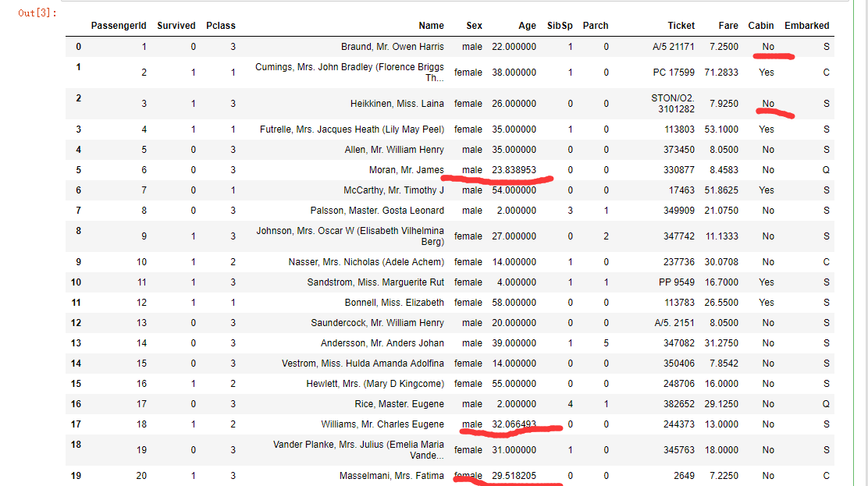Screen dimensions: 868x486
Task: Click fare value 51.8625
Action: pyautogui.click(x=721, y=190)
